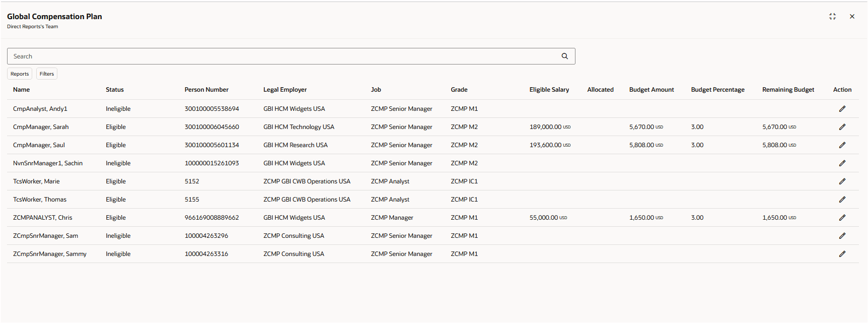Click the search magnifier icon

[564, 56]
